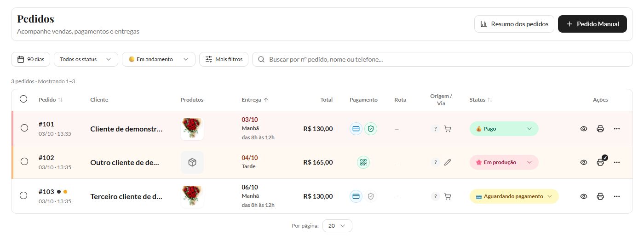Click the credit card payment icon on order #101

tap(356, 129)
